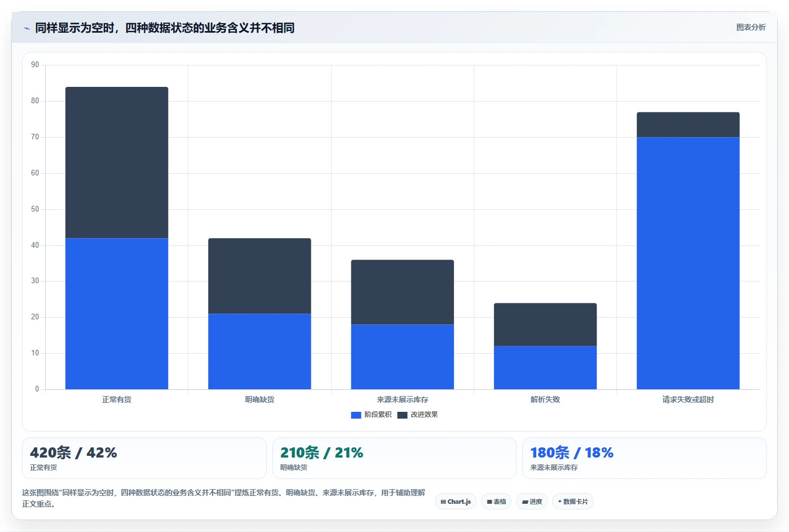This screenshot has width=789, height=532.
Task: Click the dark 改进效果 legend color swatch
Action: [402, 415]
